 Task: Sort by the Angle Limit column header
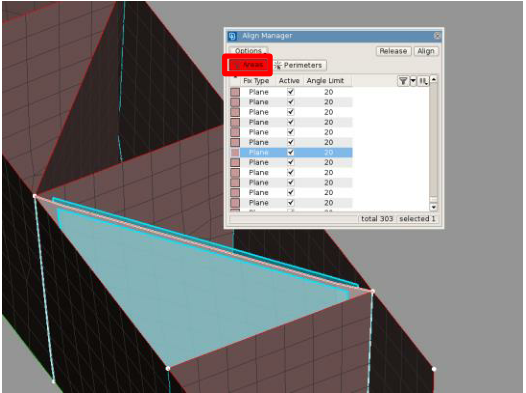point(325,81)
